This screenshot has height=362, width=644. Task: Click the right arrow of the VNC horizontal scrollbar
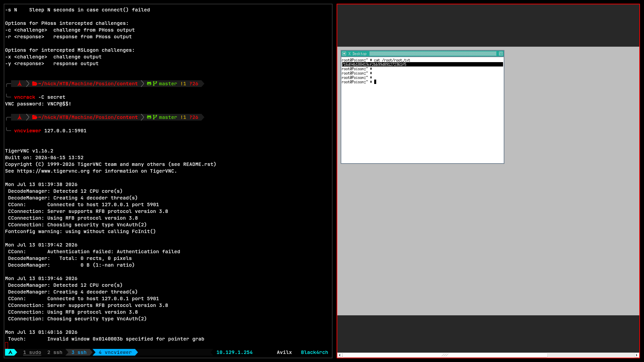pos(636,355)
